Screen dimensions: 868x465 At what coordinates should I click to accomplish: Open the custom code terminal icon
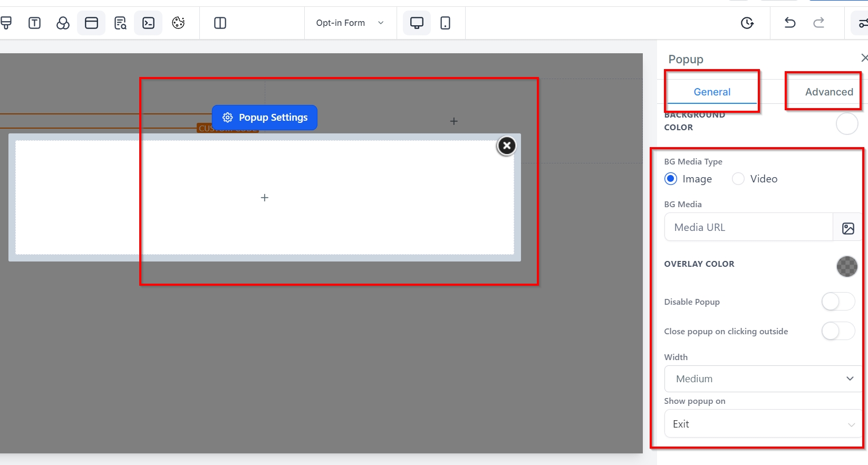(x=149, y=23)
